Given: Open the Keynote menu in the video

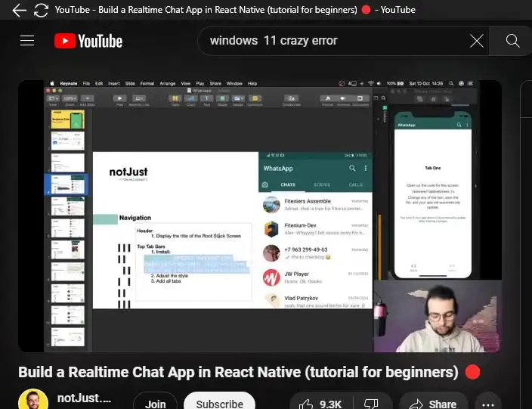Looking at the screenshot, I should tap(69, 83).
